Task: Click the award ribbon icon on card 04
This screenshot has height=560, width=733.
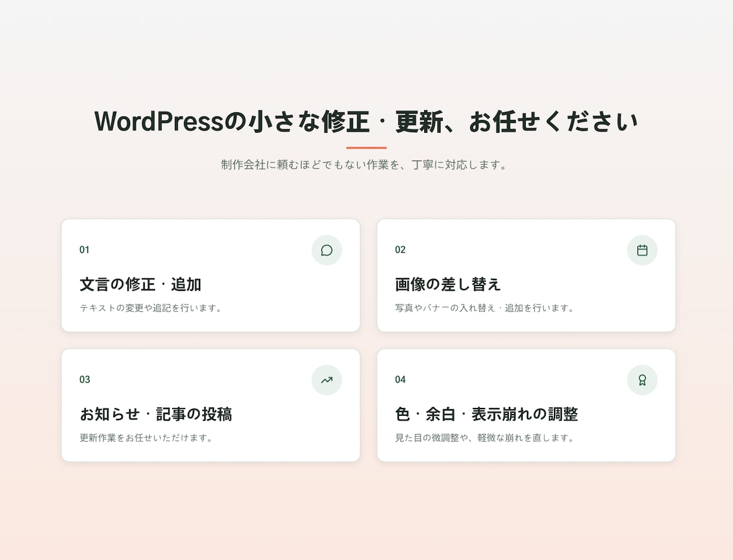Action: 642,380
